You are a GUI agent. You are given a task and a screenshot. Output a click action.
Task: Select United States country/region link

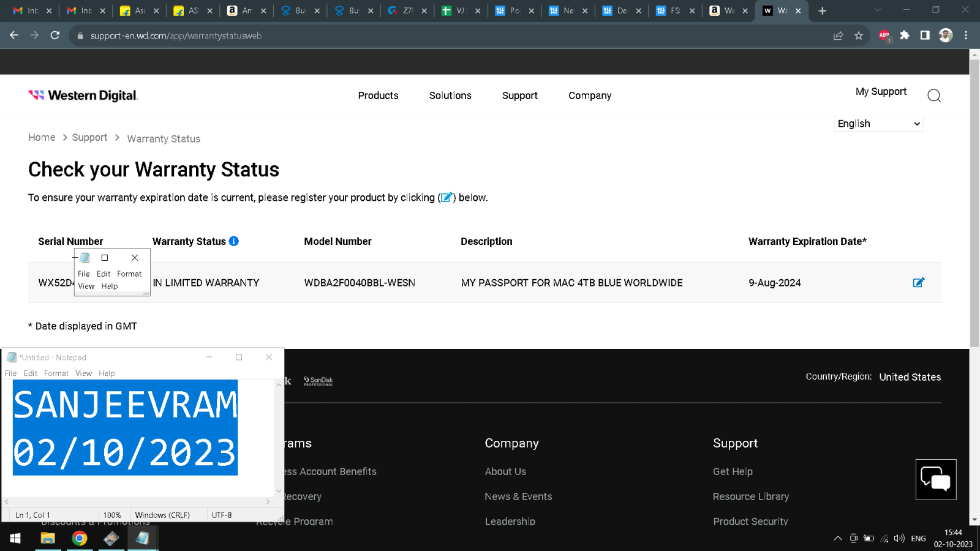910,377
